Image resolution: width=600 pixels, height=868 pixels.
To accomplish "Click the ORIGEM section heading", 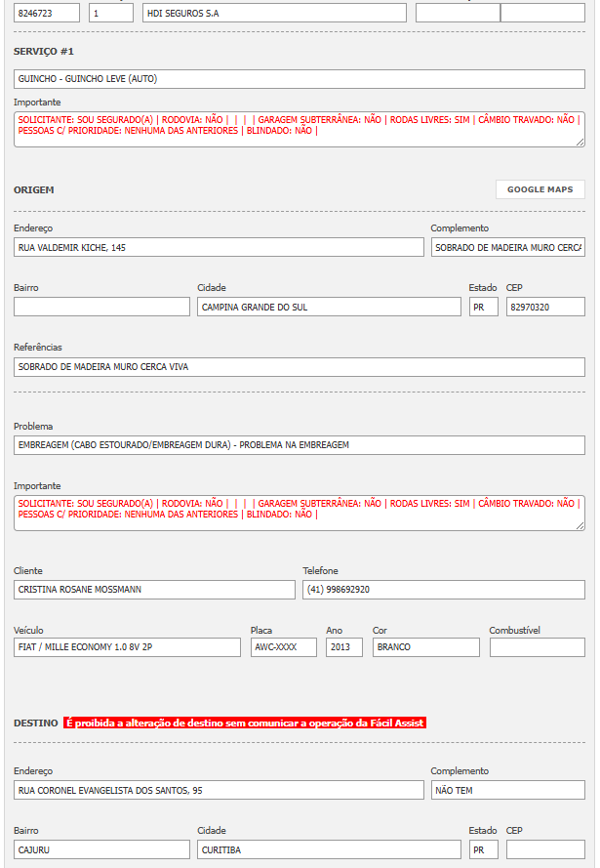I will [x=34, y=189].
